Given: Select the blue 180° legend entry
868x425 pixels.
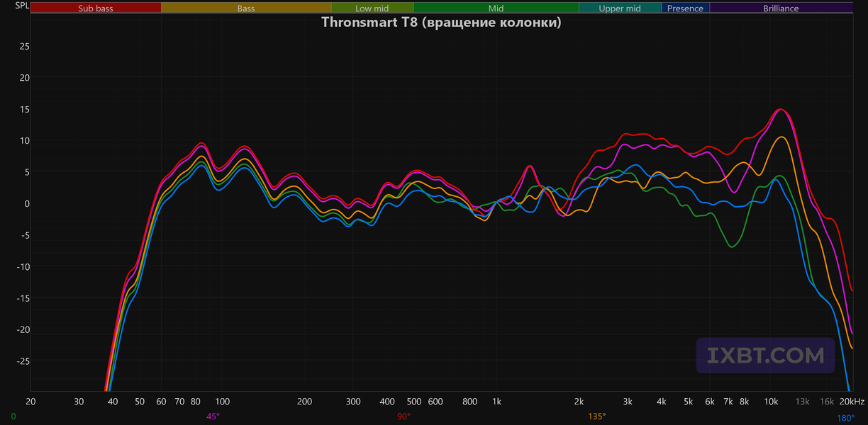Looking at the screenshot, I should (x=845, y=418).
